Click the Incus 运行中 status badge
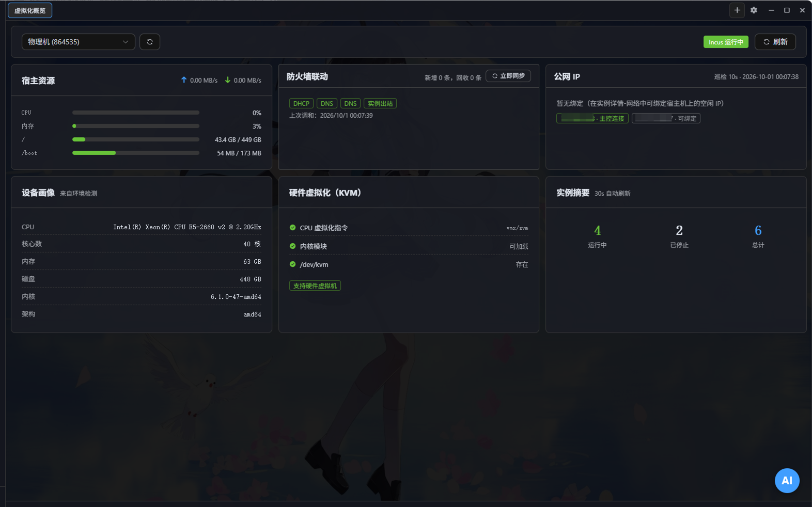Viewport: 812px width, 507px height. point(726,42)
